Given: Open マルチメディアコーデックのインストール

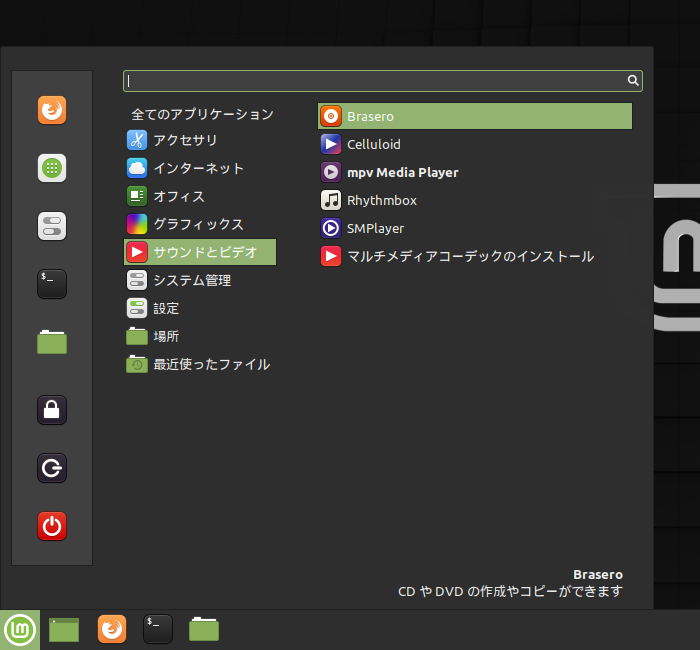Looking at the screenshot, I should point(475,257).
